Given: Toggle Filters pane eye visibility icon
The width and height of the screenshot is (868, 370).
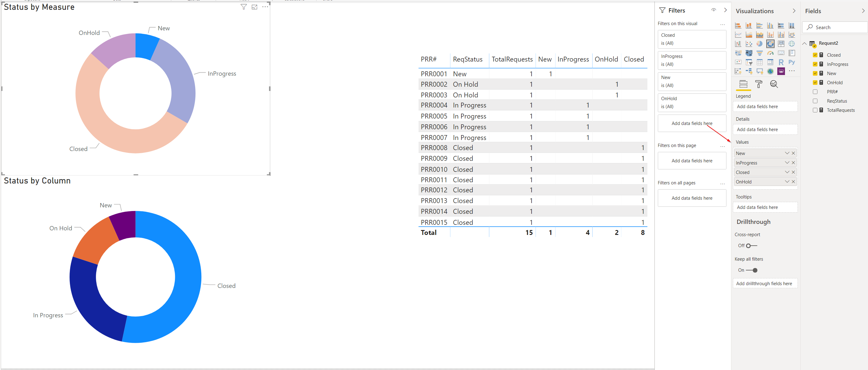Looking at the screenshot, I should [714, 10].
